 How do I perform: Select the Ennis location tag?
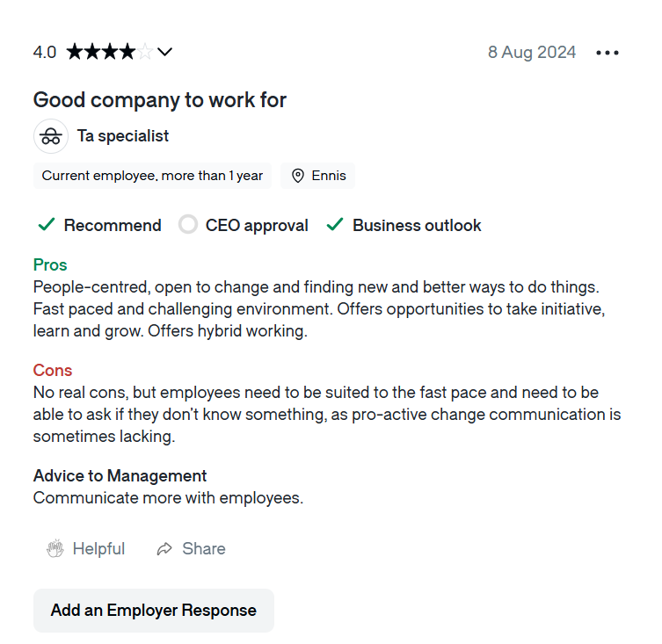(328, 176)
